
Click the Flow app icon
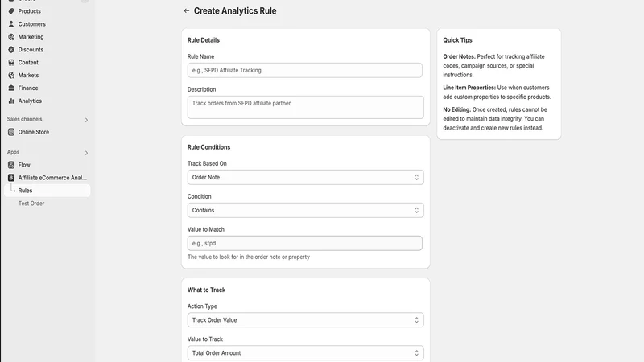(x=11, y=165)
